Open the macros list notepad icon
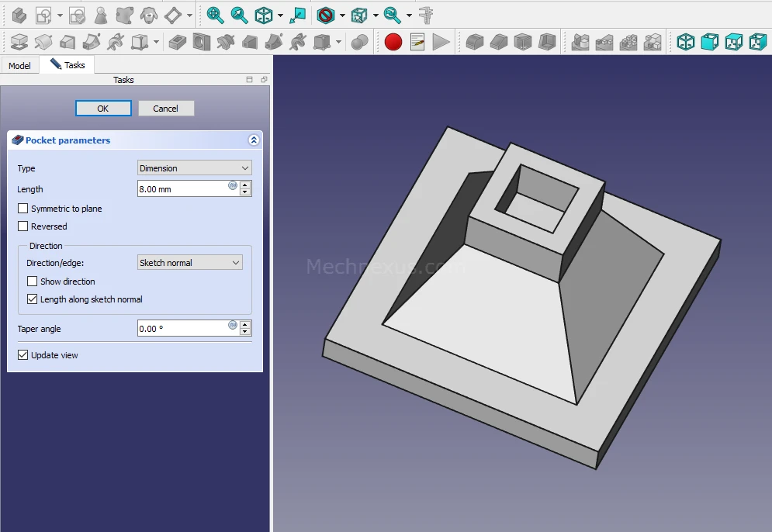Viewport: 772px width, 532px height. (x=417, y=42)
